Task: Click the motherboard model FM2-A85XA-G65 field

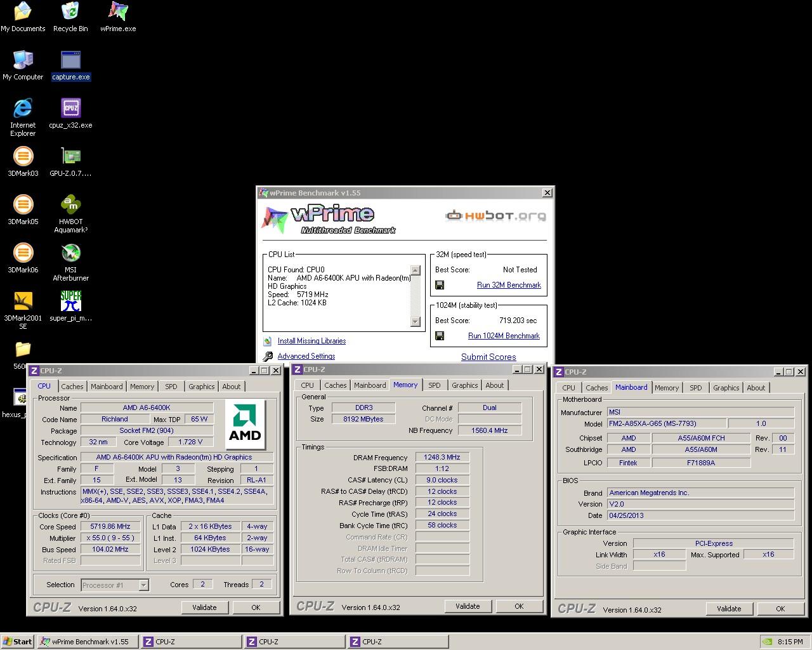Action: 666,423
